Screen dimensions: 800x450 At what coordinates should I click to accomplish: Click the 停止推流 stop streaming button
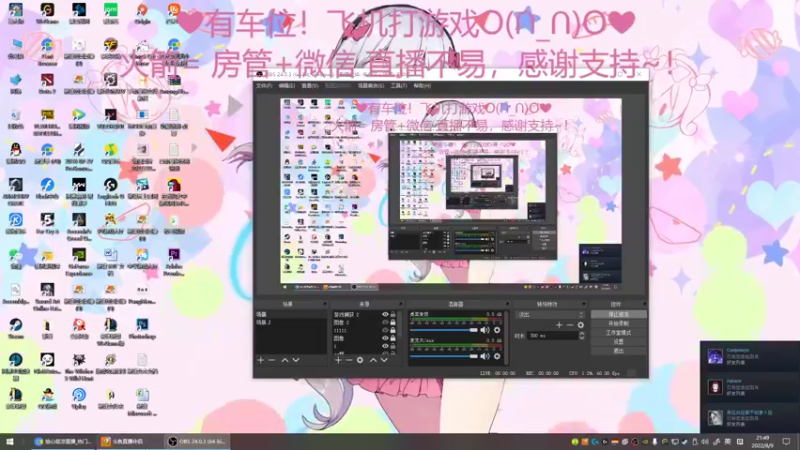coord(618,315)
